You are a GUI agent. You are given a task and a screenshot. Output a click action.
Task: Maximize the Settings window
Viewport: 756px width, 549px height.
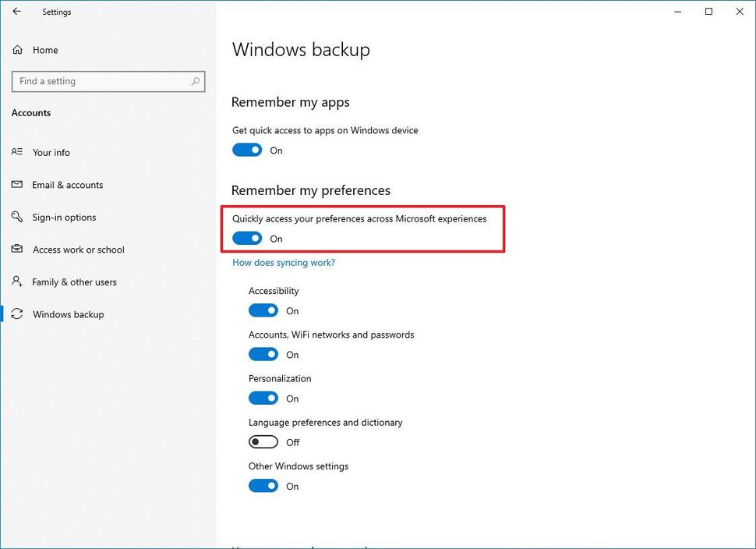708,12
